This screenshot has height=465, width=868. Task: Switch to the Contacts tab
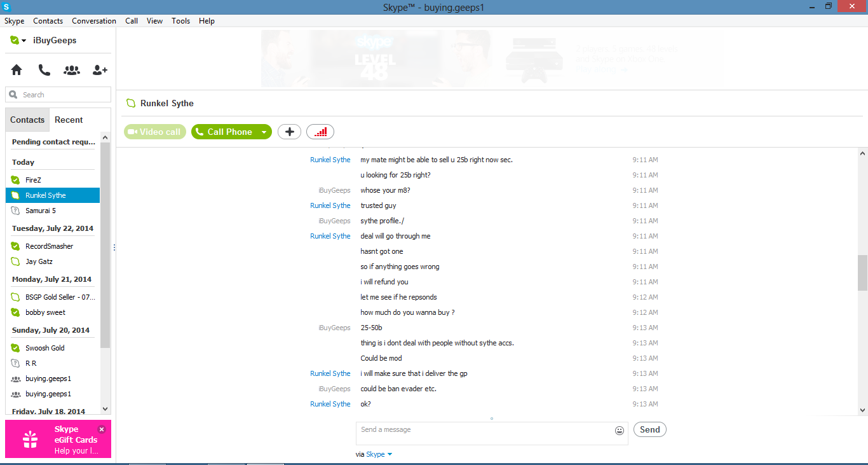pos(27,120)
